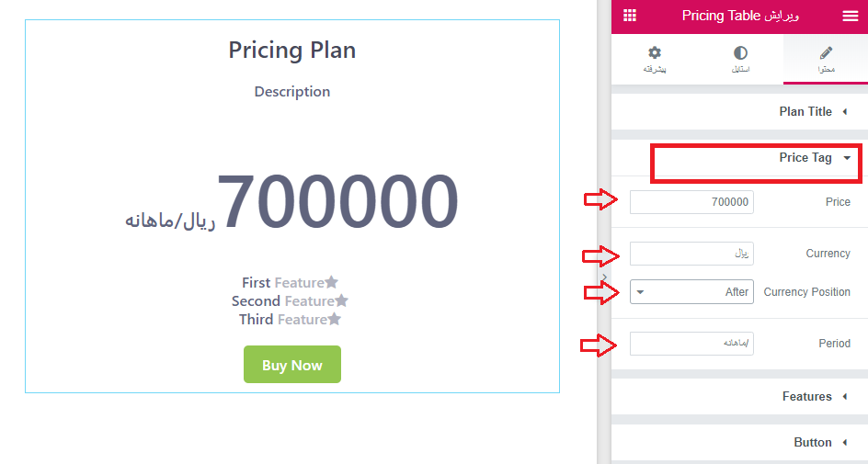Click the green Buy Now button
The image size is (868, 464).
click(292, 365)
